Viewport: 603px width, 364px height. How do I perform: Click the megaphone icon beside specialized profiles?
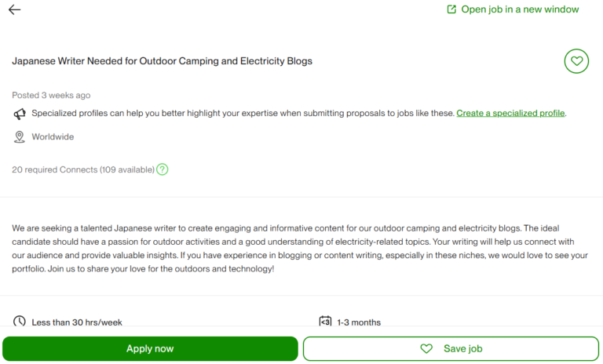click(x=20, y=114)
